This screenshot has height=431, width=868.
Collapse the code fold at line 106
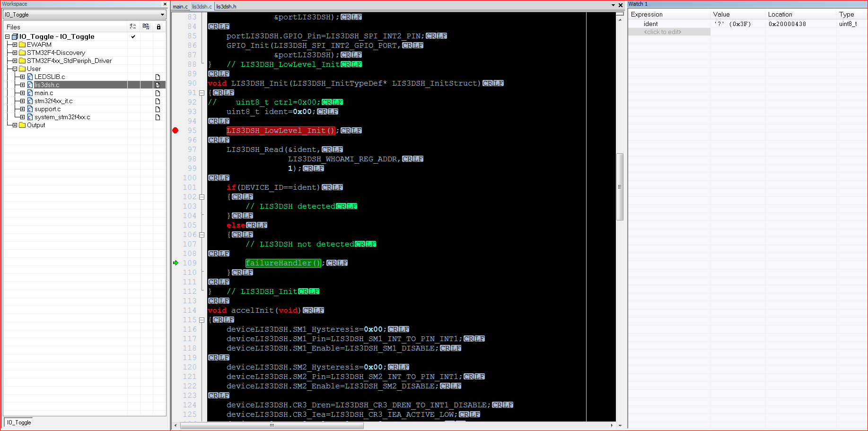(202, 235)
